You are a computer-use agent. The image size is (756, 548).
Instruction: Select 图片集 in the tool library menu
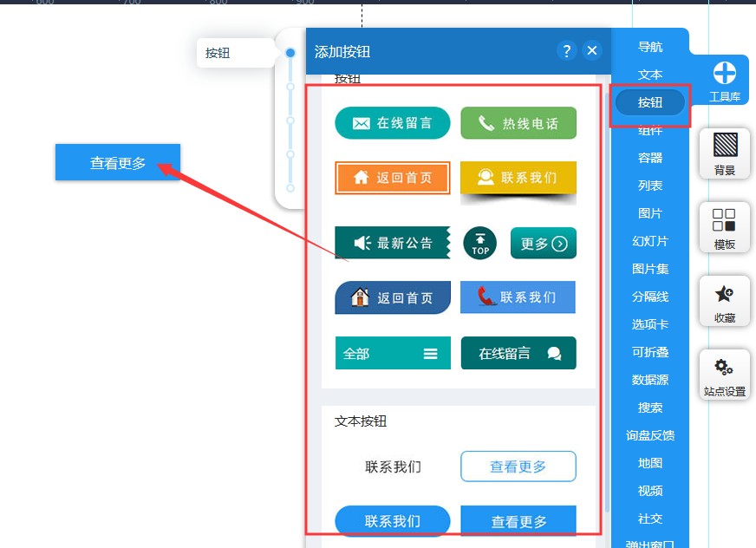(x=650, y=269)
